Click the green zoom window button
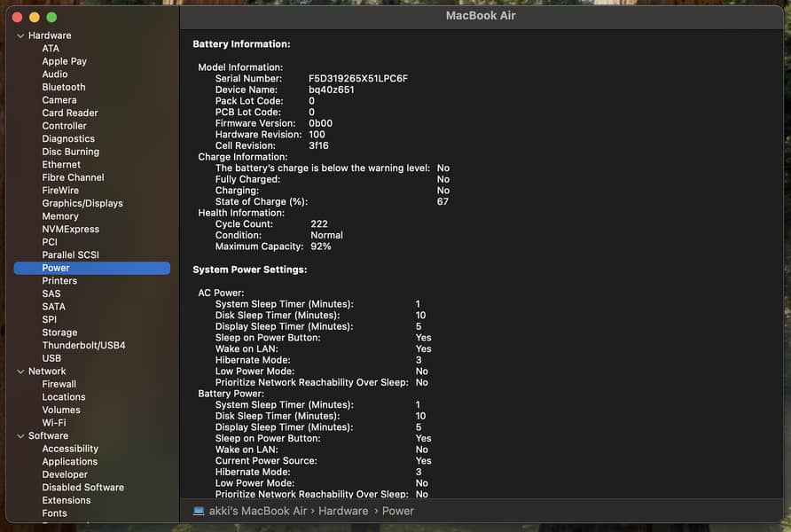791x532 pixels. (51, 17)
